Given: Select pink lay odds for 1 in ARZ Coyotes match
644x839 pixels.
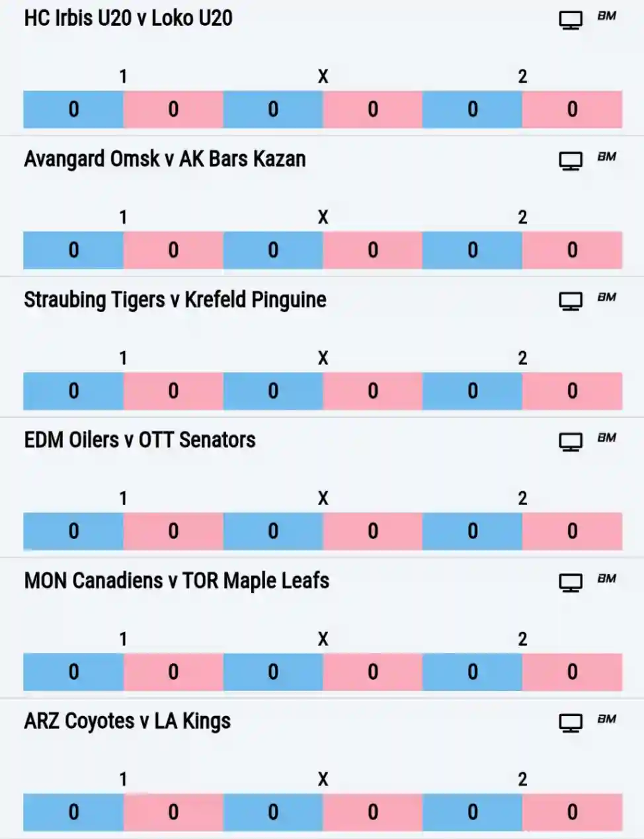Looking at the screenshot, I should [173, 812].
